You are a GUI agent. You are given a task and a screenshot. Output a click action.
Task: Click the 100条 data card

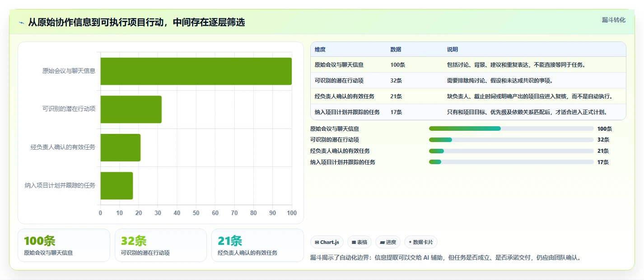(64, 245)
